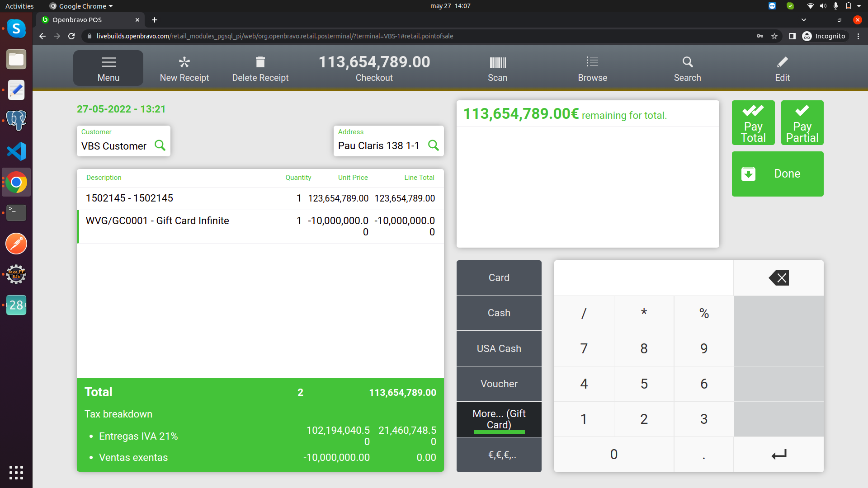Viewport: 868px width, 488px height.
Task: Open the Scan barcode tool
Action: tap(497, 68)
